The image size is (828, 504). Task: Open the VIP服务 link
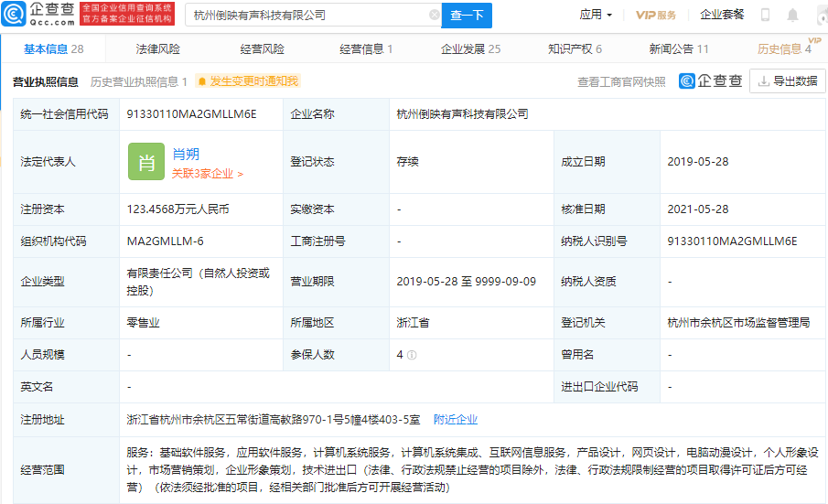656,16
